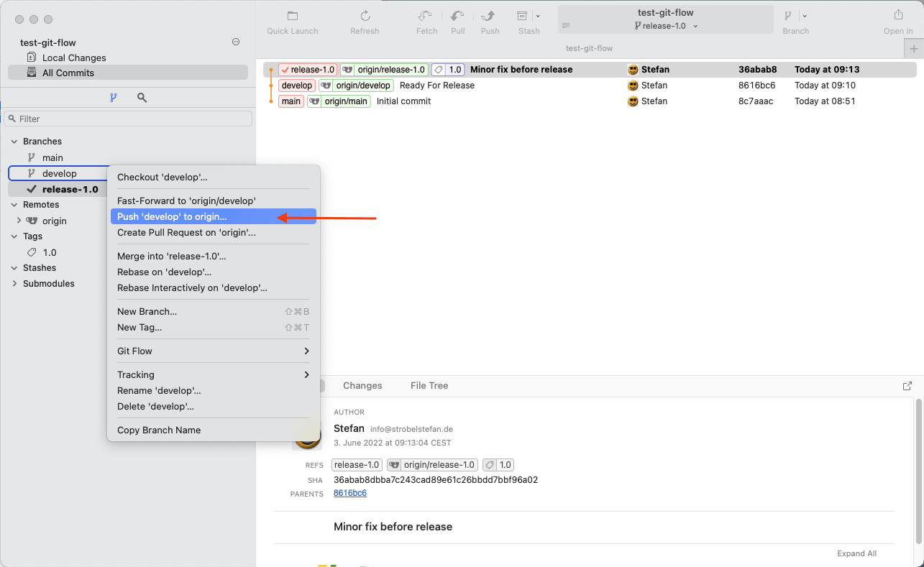This screenshot has height=567, width=924.
Task: Click the Quick Launch toolbar icon
Action: pos(292,17)
